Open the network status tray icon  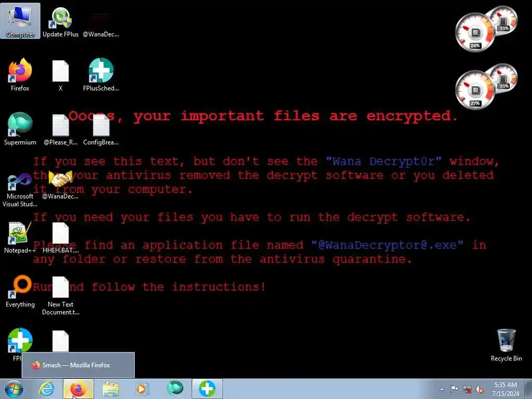(467, 390)
